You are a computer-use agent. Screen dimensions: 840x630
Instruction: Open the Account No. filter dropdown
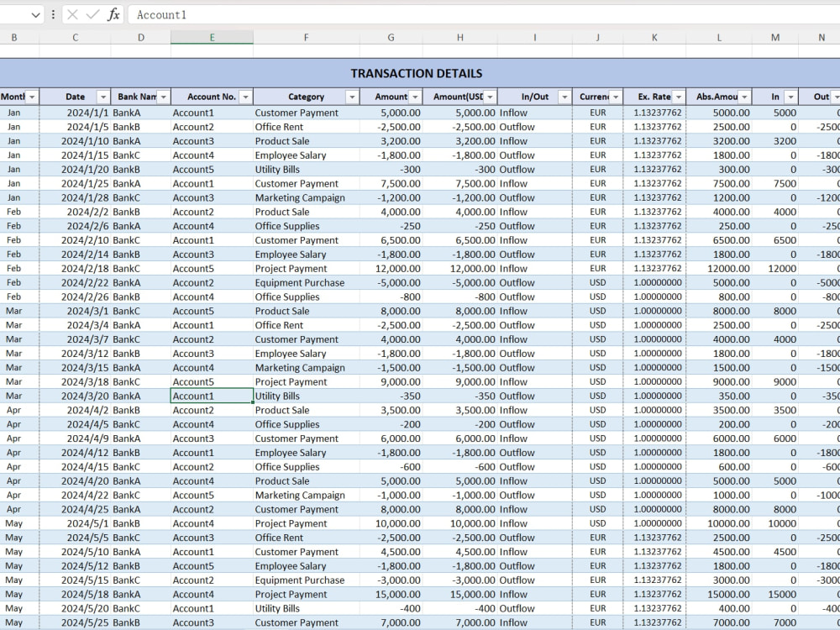(245, 97)
